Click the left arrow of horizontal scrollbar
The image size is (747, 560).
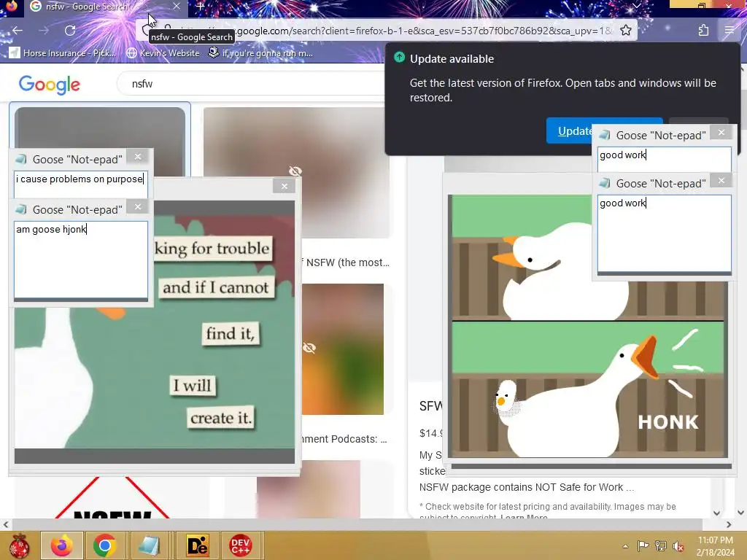pos(6,524)
